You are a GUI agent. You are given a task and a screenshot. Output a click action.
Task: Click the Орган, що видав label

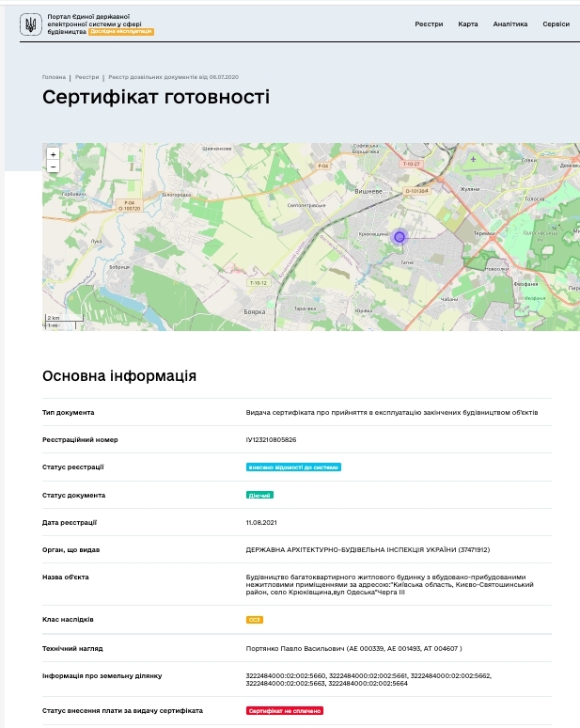click(71, 549)
